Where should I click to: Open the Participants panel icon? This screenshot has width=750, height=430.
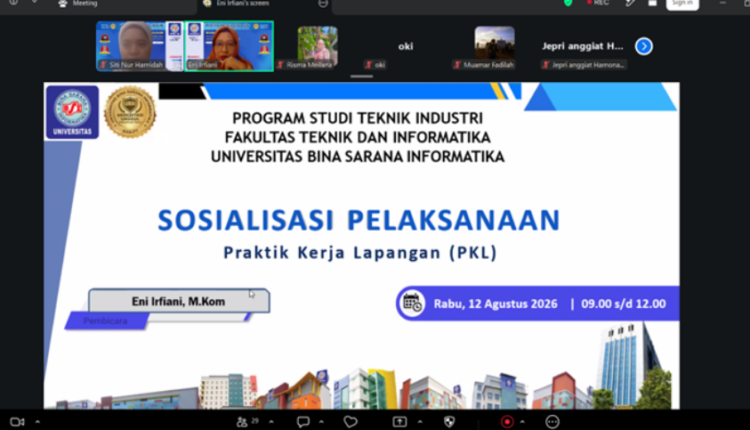pyautogui.click(x=242, y=422)
